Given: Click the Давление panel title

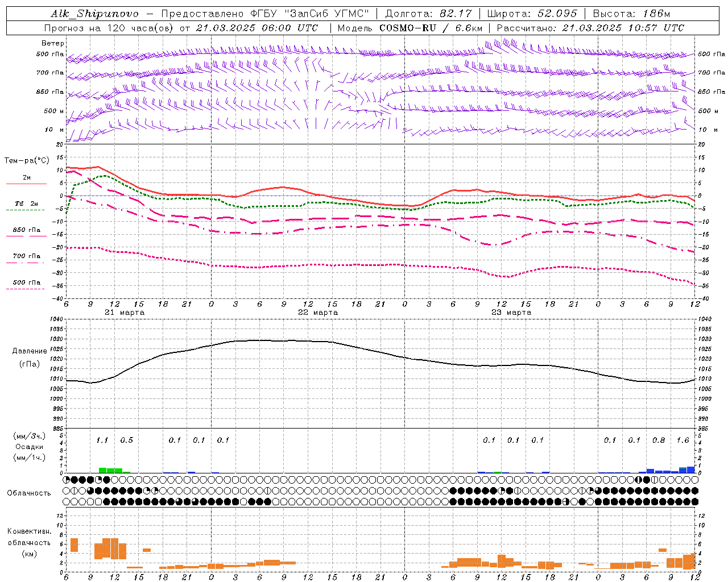Looking at the screenshot, I should tap(30, 351).
